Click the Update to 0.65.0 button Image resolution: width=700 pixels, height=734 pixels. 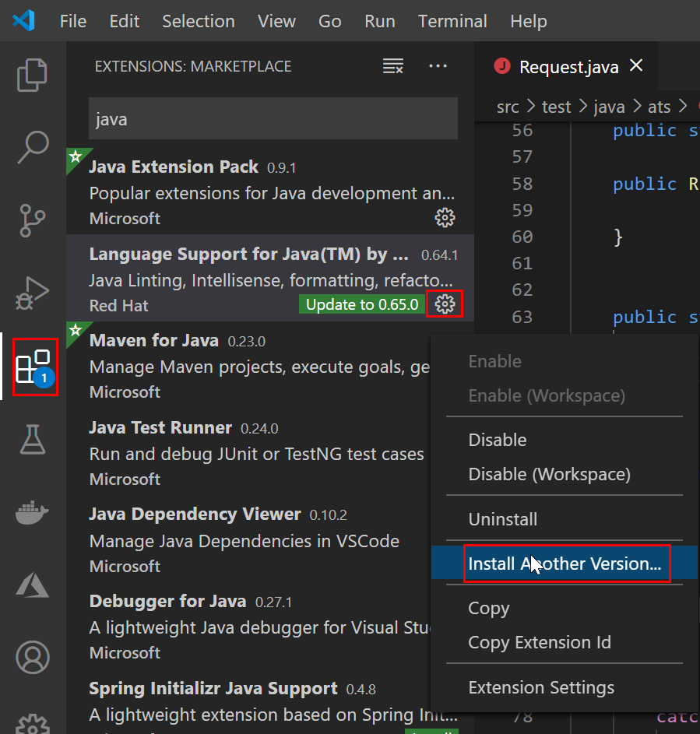(x=362, y=304)
